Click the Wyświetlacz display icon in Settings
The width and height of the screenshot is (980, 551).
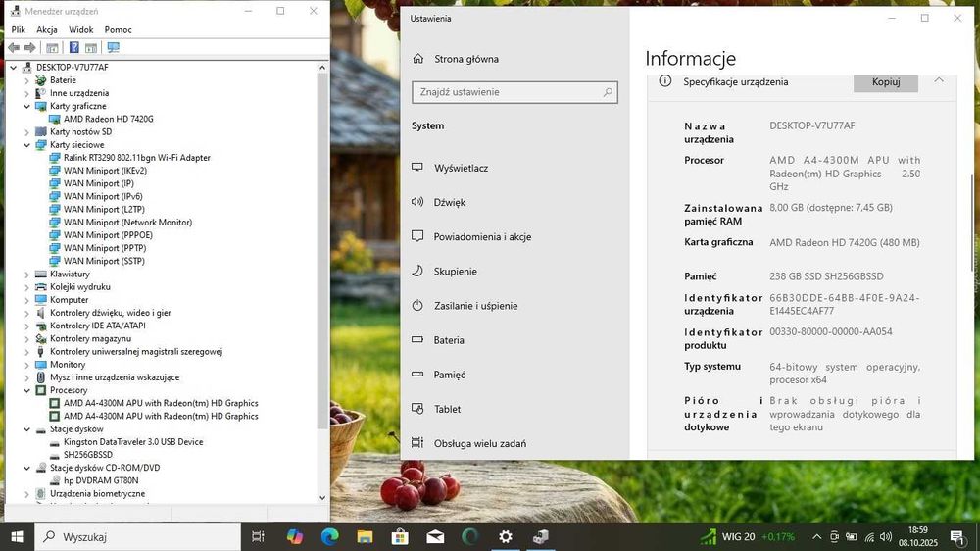tap(417, 168)
